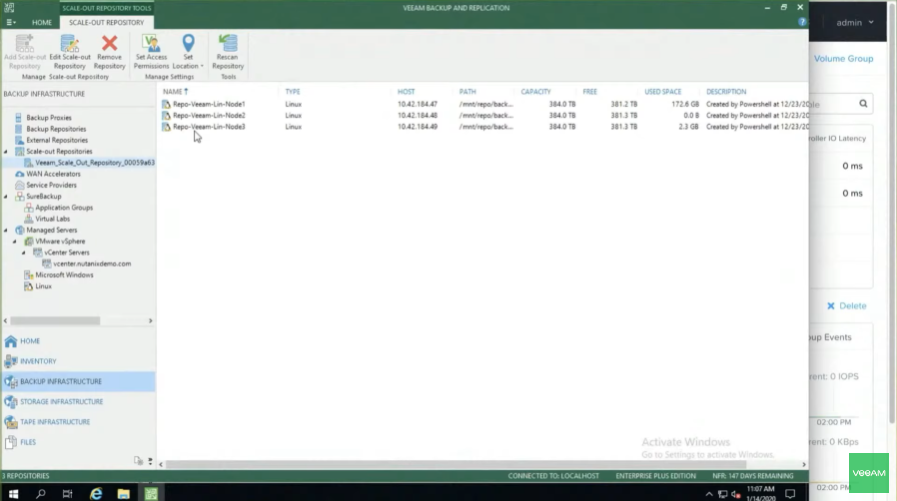Screen dimensions: 897x501
Task: Open admin dropdown in background window
Action: pos(855,22)
